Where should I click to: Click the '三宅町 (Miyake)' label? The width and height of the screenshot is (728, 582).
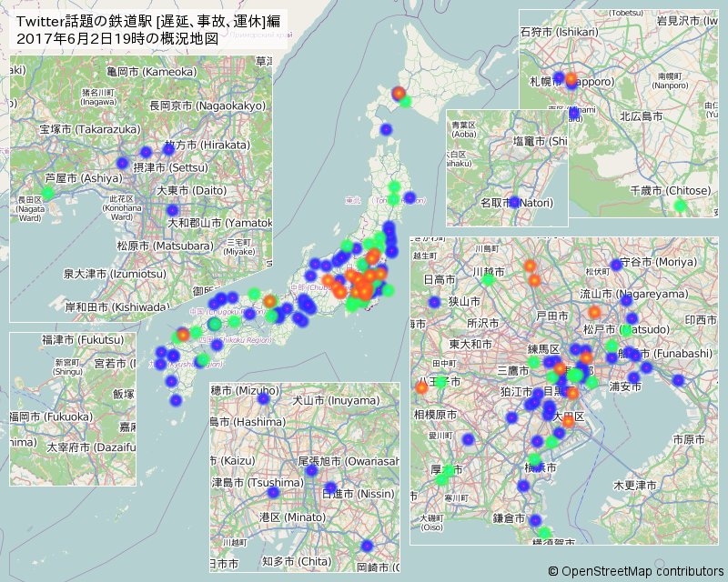click(x=239, y=247)
